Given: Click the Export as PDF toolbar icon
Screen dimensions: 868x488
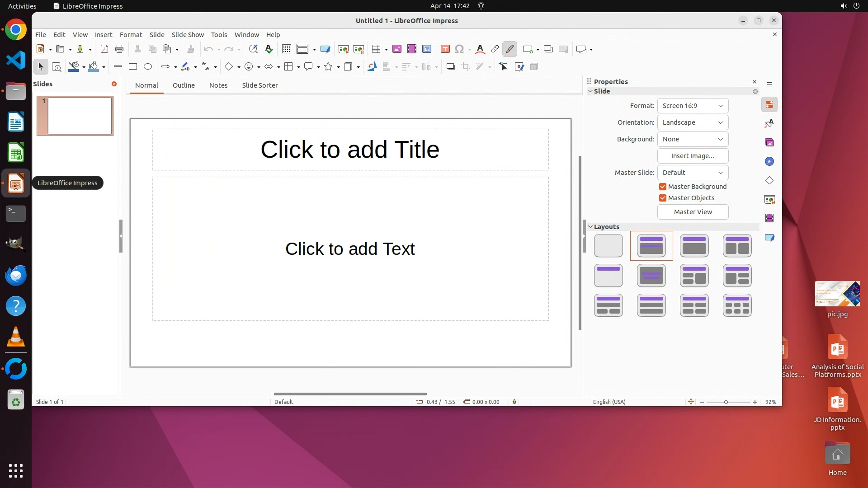Looking at the screenshot, I should [x=104, y=49].
